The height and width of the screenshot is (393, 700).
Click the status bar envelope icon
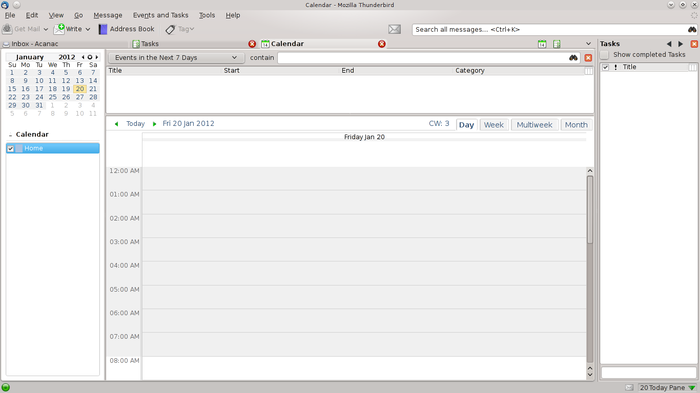click(629, 388)
